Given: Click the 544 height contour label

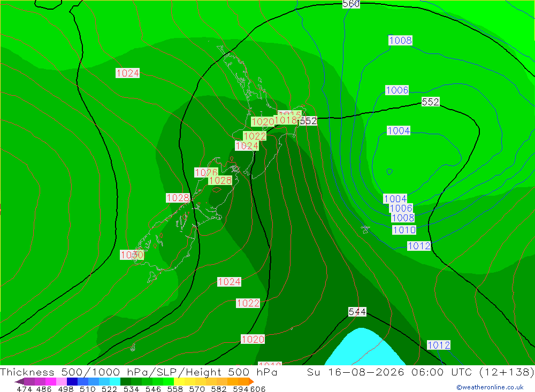Looking at the screenshot, I should [x=357, y=312].
